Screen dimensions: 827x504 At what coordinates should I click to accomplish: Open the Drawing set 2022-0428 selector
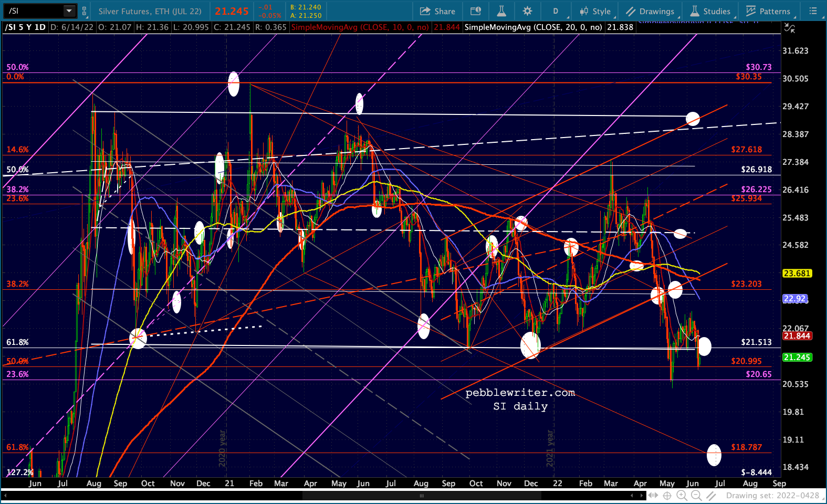[x=772, y=496]
